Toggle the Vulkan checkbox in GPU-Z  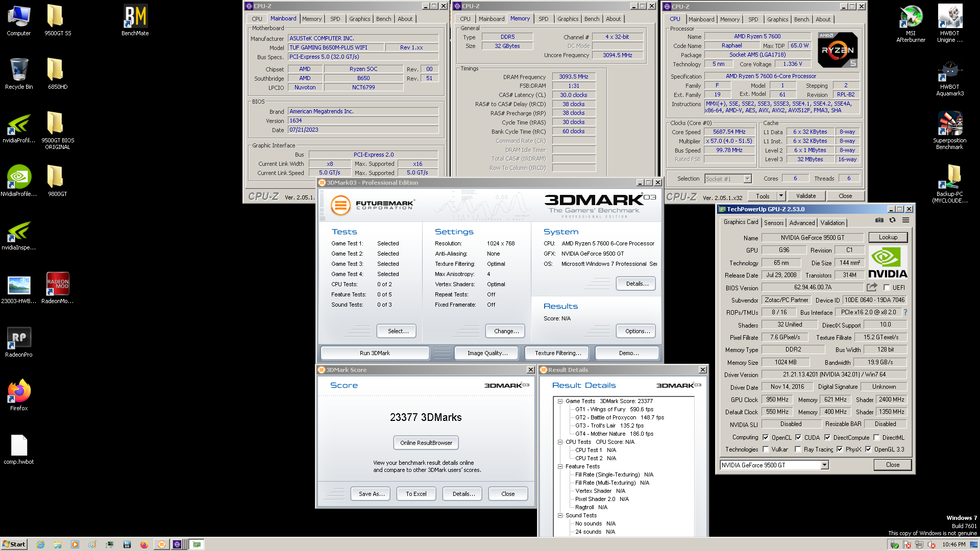(x=766, y=449)
